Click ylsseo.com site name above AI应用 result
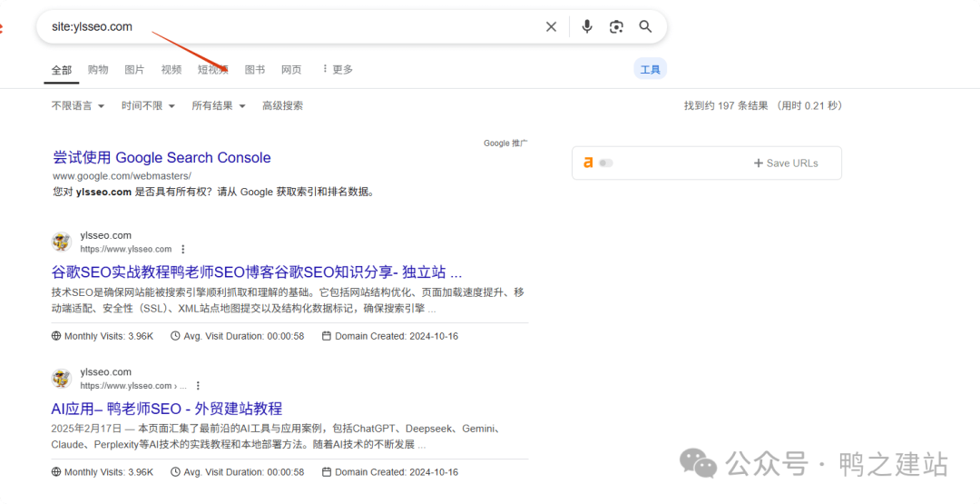 tap(105, 372)
